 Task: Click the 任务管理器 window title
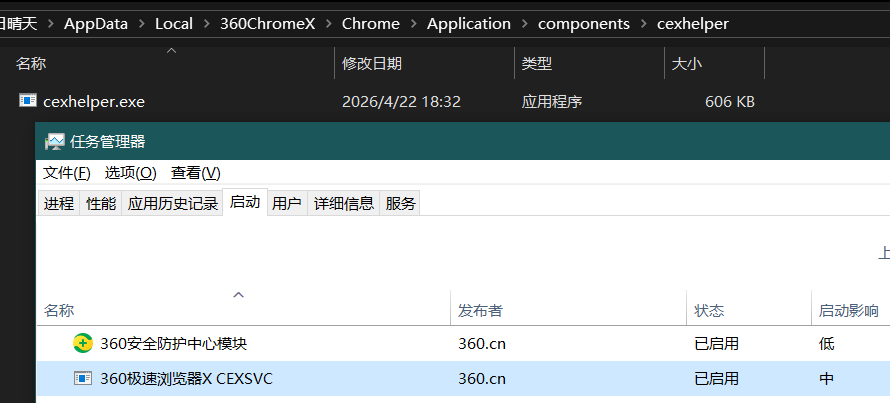pos(108,141)
